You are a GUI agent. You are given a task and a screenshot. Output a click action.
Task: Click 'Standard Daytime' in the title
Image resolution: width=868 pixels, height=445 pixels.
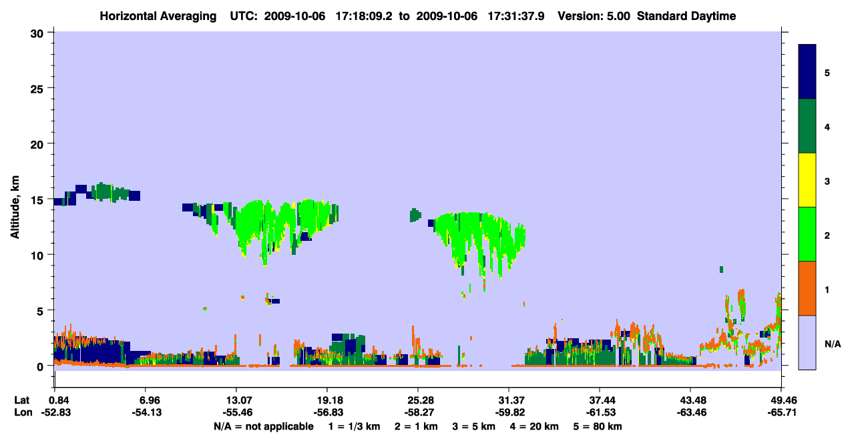[x=687, y=16]
